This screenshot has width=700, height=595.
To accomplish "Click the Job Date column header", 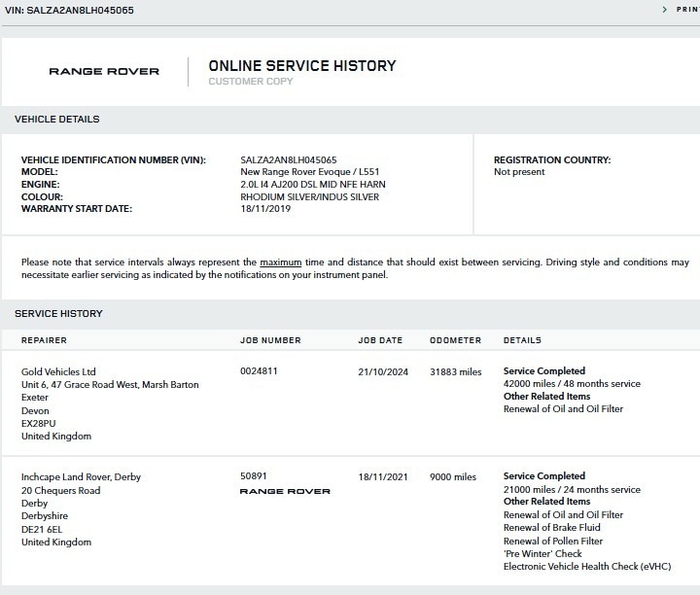I will coord(380,340).
